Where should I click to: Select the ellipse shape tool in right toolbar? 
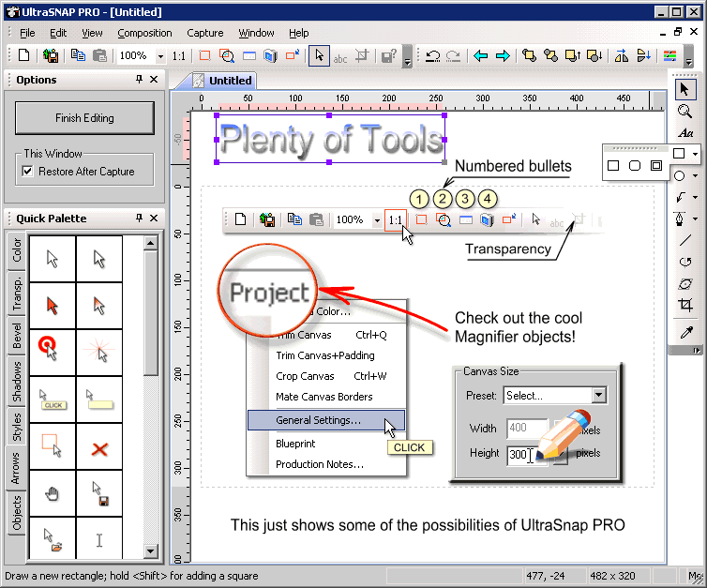(679, 176)
